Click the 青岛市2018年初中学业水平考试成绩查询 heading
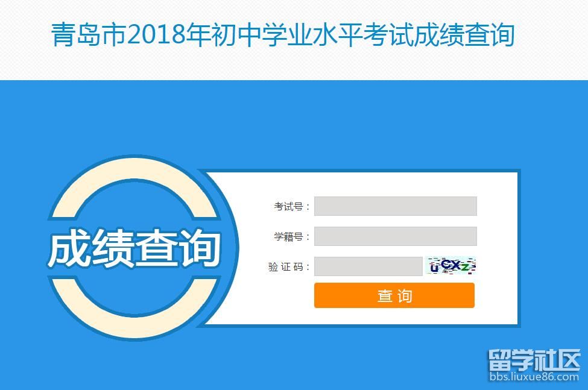 [283, 35]
